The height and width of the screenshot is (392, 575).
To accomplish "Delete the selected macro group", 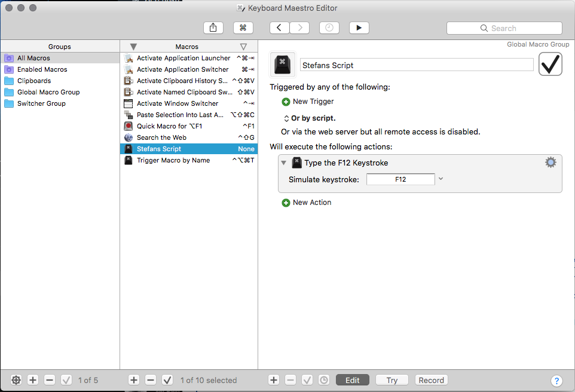I will [50, 380].
